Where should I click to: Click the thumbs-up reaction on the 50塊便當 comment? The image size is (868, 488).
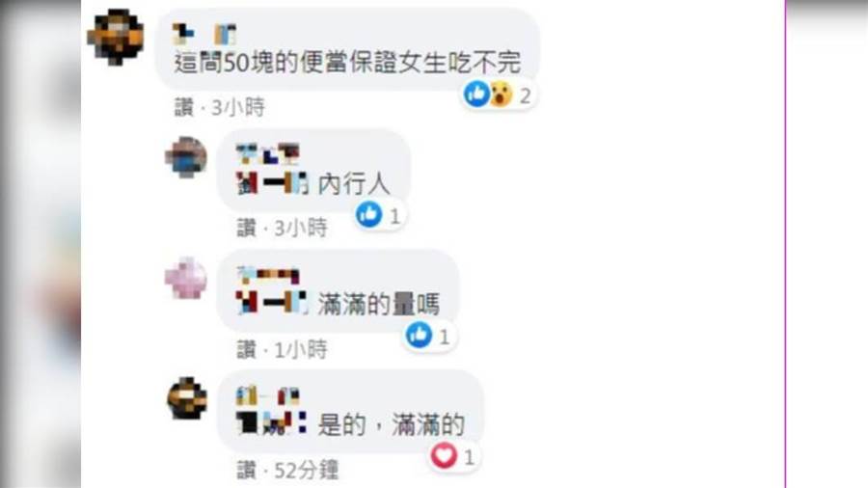pyautogui.click(x=476, y=94)
